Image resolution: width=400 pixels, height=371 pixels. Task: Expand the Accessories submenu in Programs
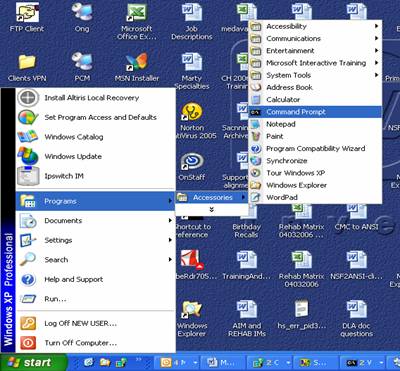pyautogui.click(x=212, y=197)
